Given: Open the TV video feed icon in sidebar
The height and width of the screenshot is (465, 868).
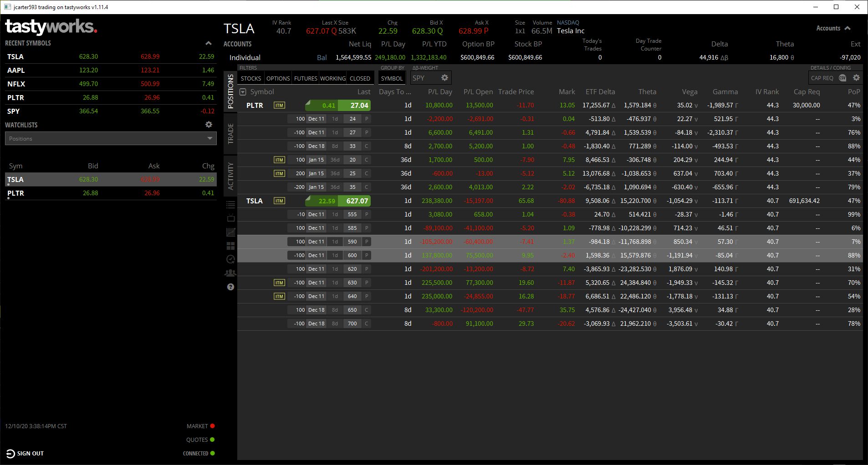Looking at the screenshot, I should pos(231,218).
